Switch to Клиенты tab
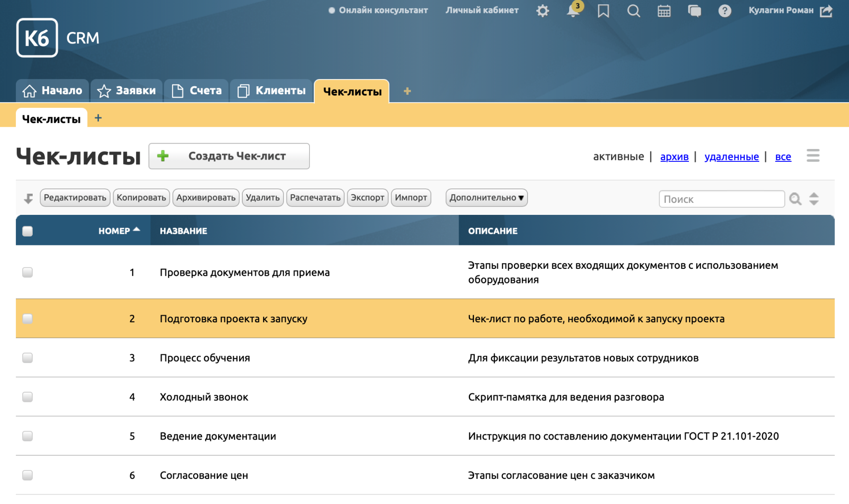The height and width of the screenshot is (504, 849). tap(272, 91)
